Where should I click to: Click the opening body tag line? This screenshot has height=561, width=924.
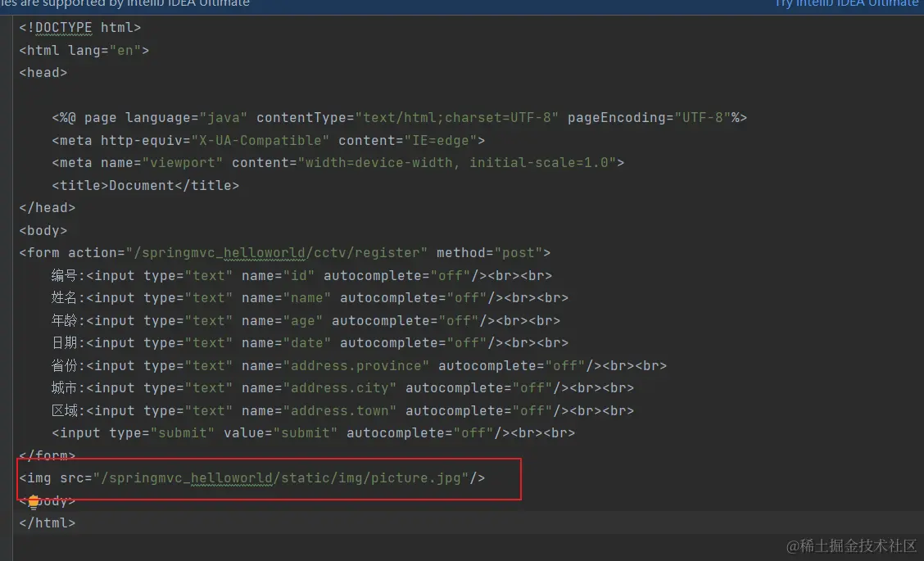tap(43, 231)
